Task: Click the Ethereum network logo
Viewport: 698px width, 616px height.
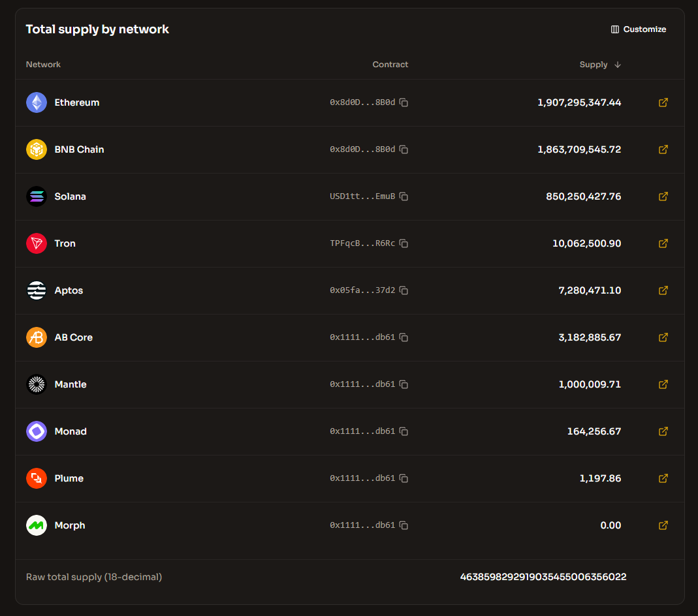Action: tap(37, 102)
